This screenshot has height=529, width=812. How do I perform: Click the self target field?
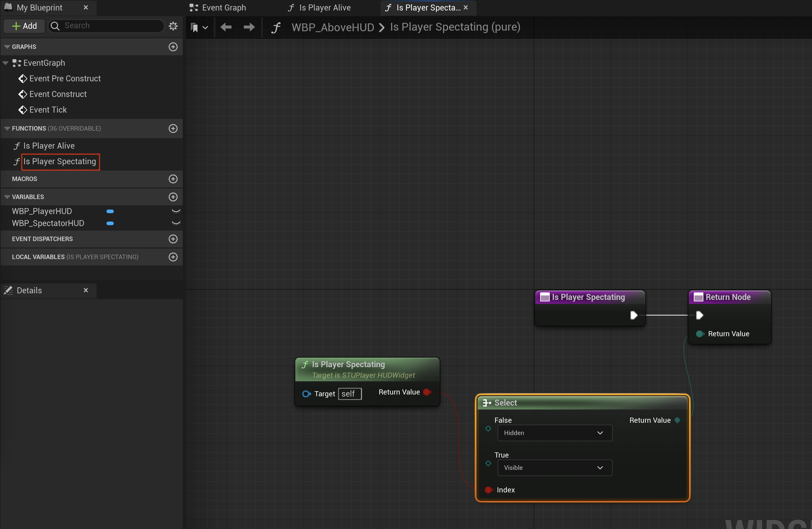pyautogui.click(x=350, y=394)
